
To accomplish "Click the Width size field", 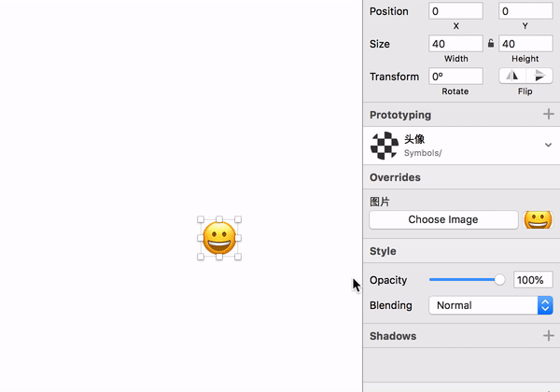I will (455, 44).
